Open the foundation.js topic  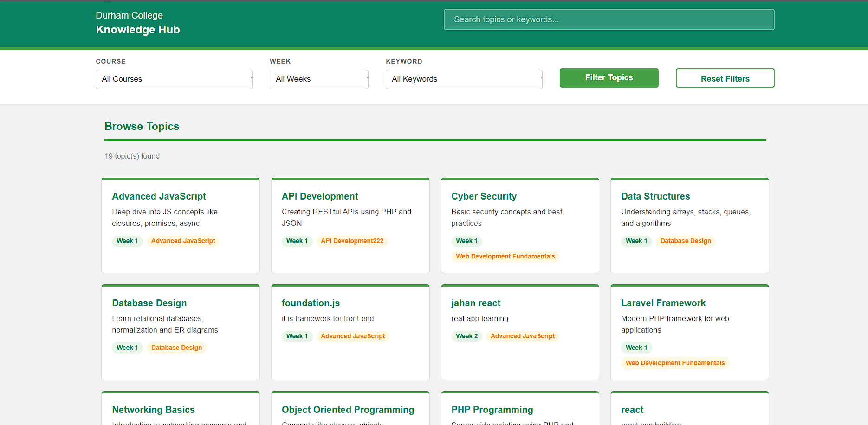point(311,303)
